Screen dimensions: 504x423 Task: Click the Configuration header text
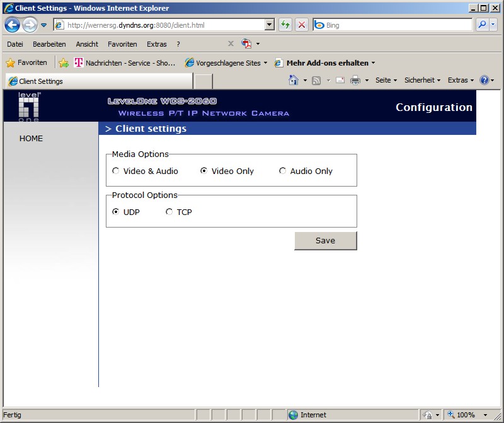point(434,107)
